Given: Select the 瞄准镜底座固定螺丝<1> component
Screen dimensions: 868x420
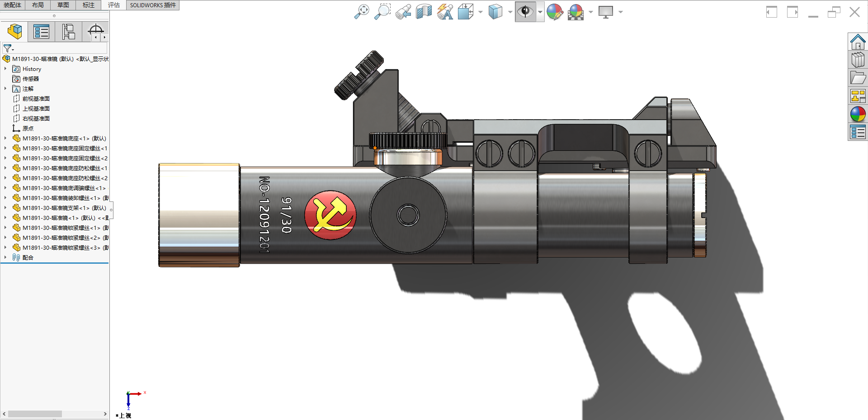Looking at the screenshot, I should click(x=61, y=149).
